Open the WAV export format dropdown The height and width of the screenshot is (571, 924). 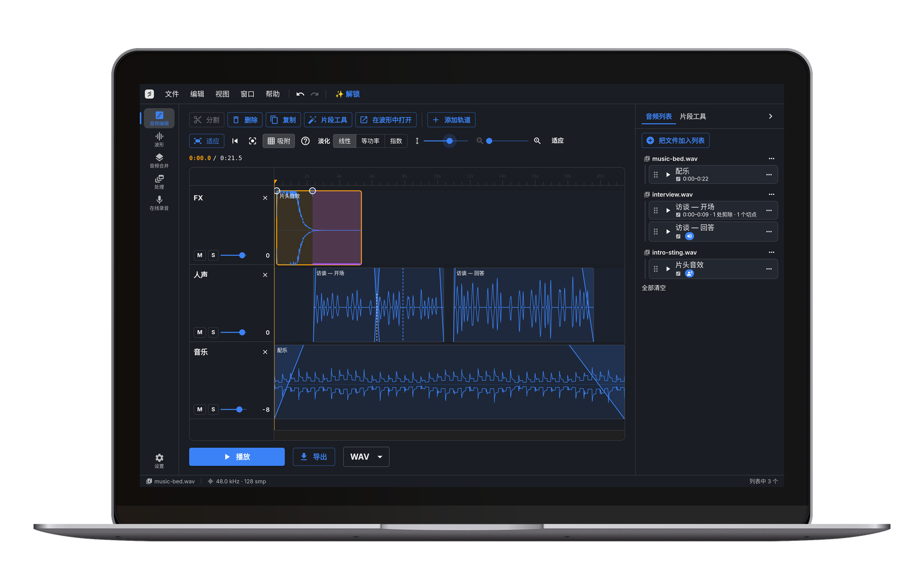[366, 457]
